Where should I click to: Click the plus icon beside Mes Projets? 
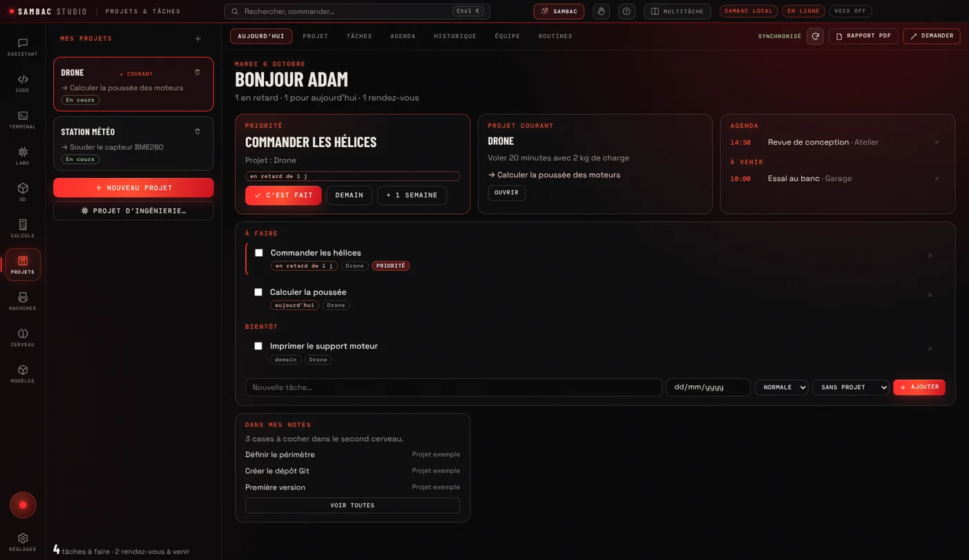point(198,39)
